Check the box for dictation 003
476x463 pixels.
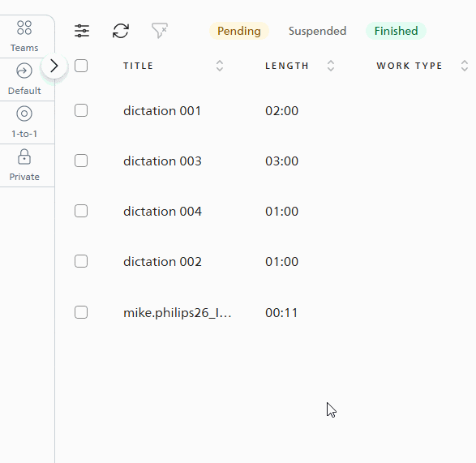click(x=81, y=161)
